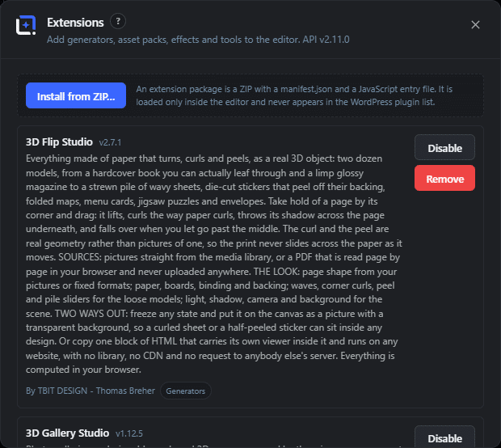Viewport: 501px width, 448px height.
Task: Click the Extensions dialog heading
Action: [75, 23]
